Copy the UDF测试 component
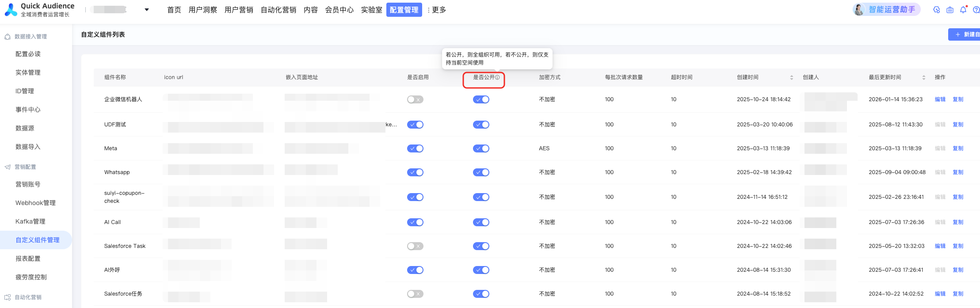980x308 pixels. (x=958, y=125)
